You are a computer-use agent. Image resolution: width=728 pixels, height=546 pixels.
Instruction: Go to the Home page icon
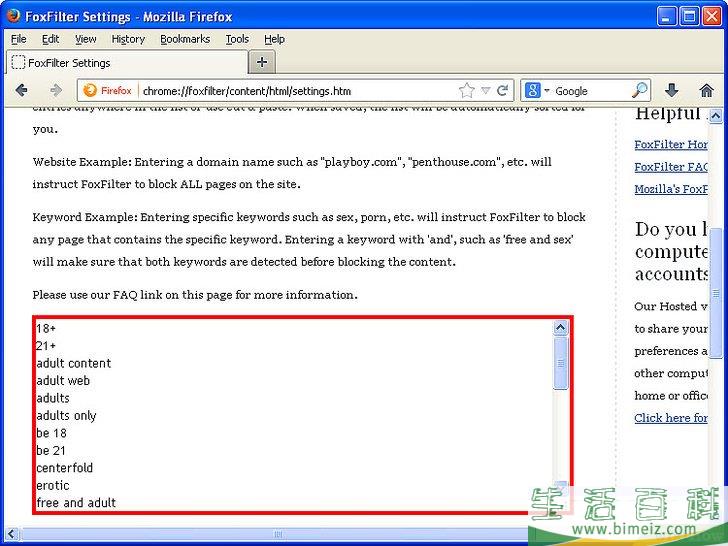706,91
